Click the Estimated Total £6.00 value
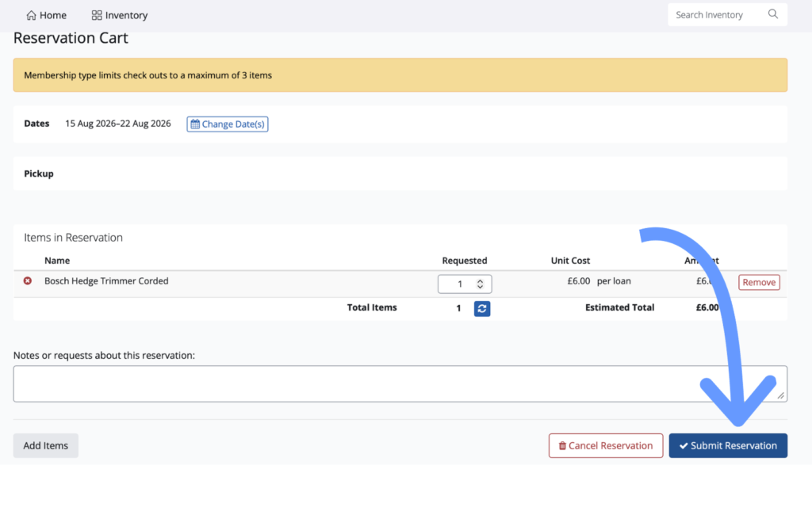The height and width of the screenshot is (511, 812). 707,307
